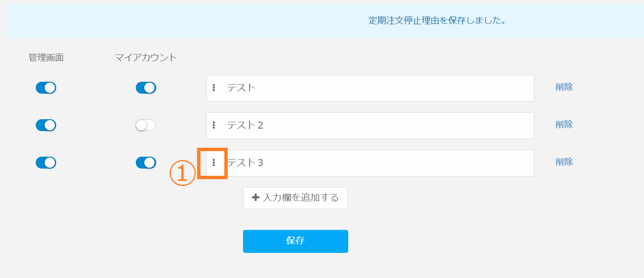Click the マイアカウント column header

146,57
